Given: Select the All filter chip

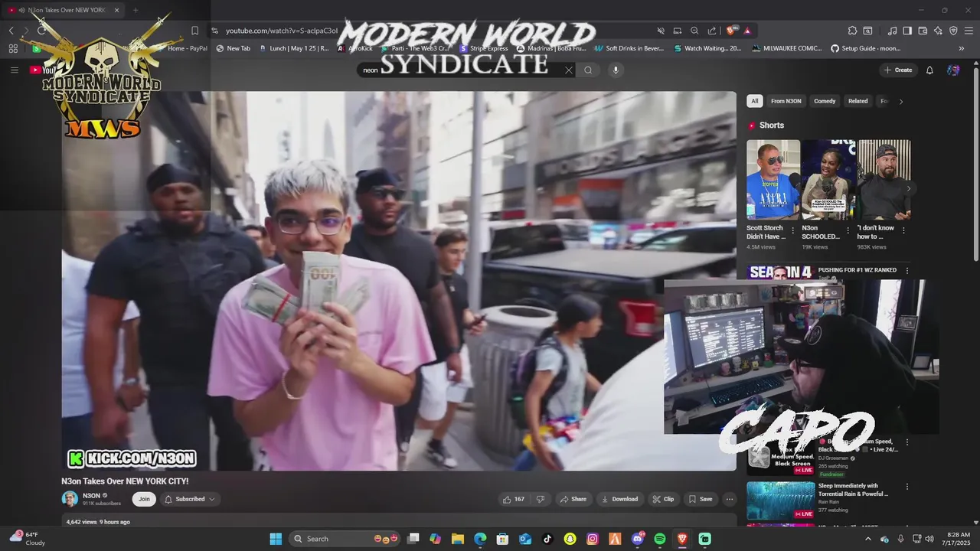Looking at the screenshot, I should (755, 101).
